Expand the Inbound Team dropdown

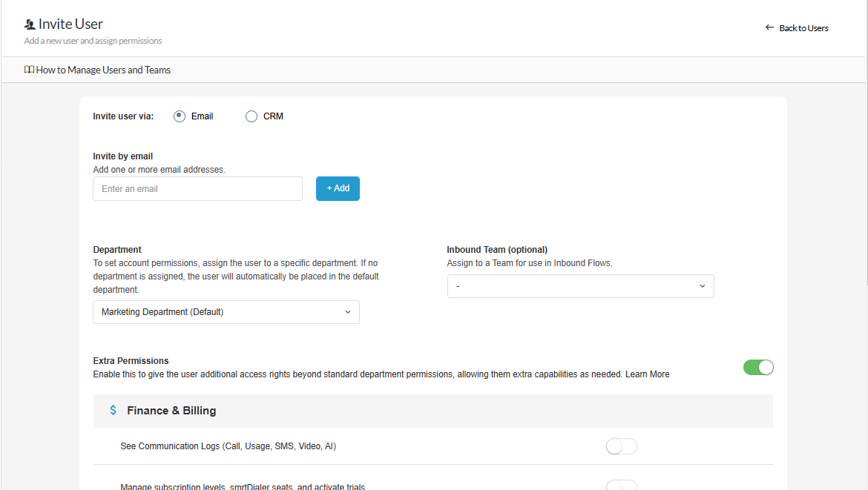pyautogui.click(x=580, y=286)
